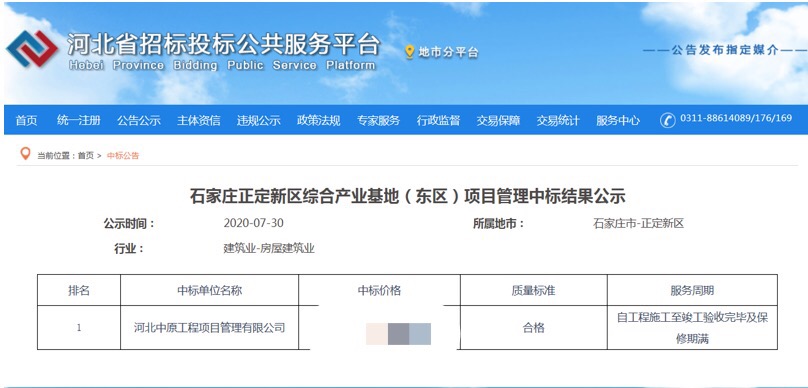Click the phone icon in navigation bar
Screen dimensions: 808x388
[x=668, y=120]
